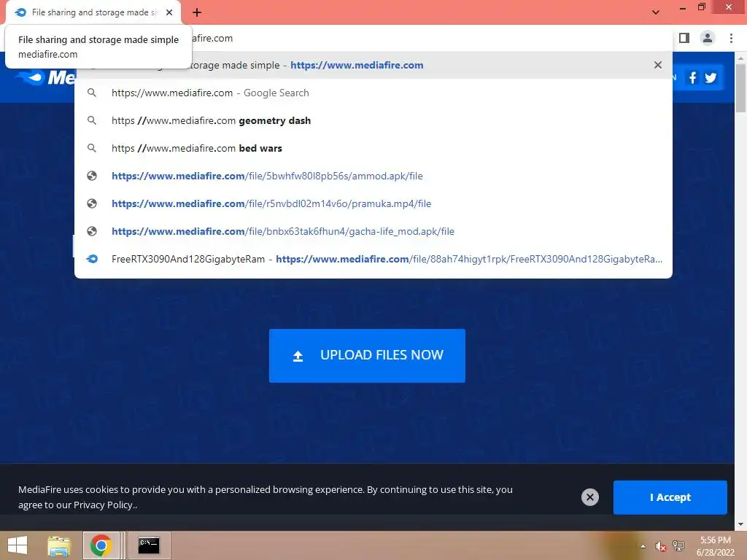Click the magnifier icon beside 'geometry dash'
747x560 pixels.
(x=92, y=120)
